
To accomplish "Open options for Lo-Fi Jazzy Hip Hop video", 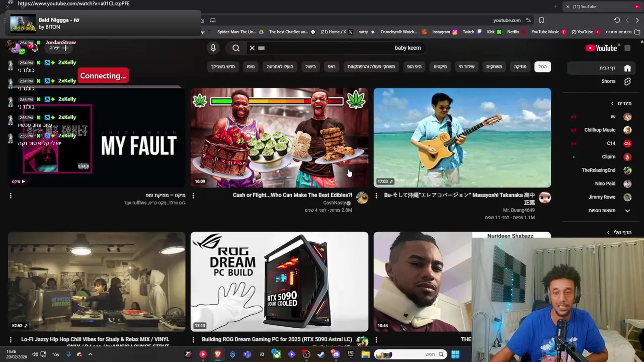I will pos(11,340).
